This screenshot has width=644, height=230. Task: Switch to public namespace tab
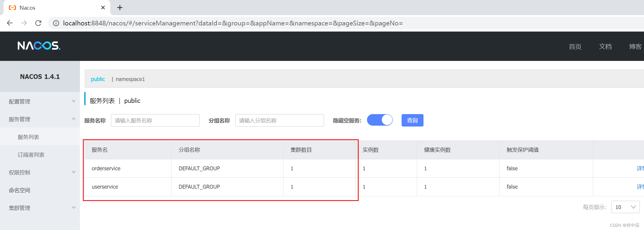tap(98, 79)
